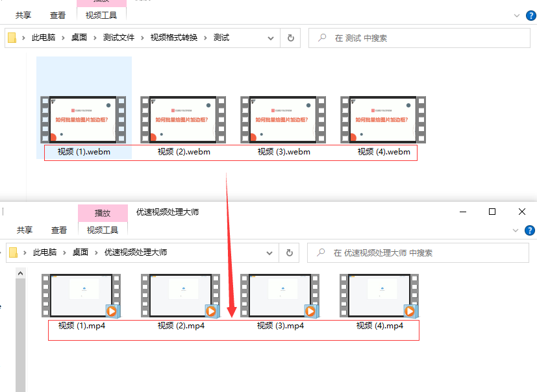Click the play overlay on 视频 (3).mp4 thumbnail
The image size is (537, 392).
[310, 310]
